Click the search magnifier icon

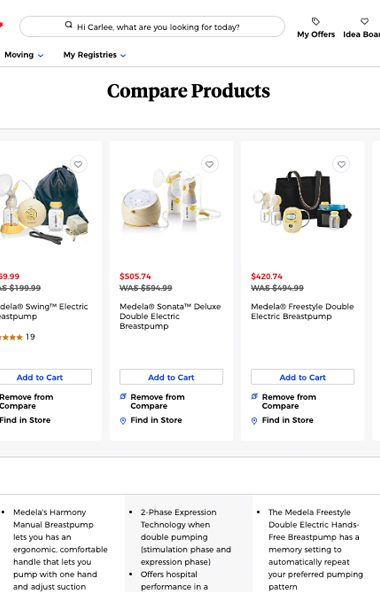click(68, 25)
